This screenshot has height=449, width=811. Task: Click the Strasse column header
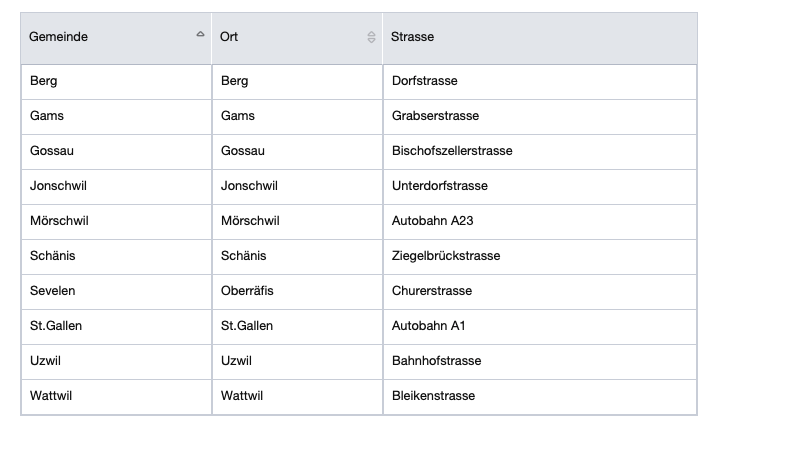coord(413,37)
